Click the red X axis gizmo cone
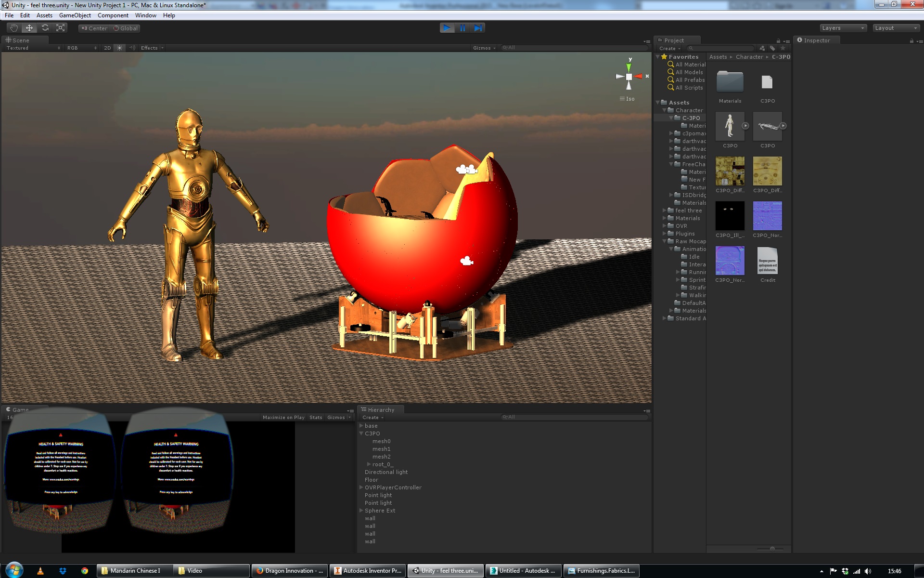924x578 pixels. click(639, 76)
